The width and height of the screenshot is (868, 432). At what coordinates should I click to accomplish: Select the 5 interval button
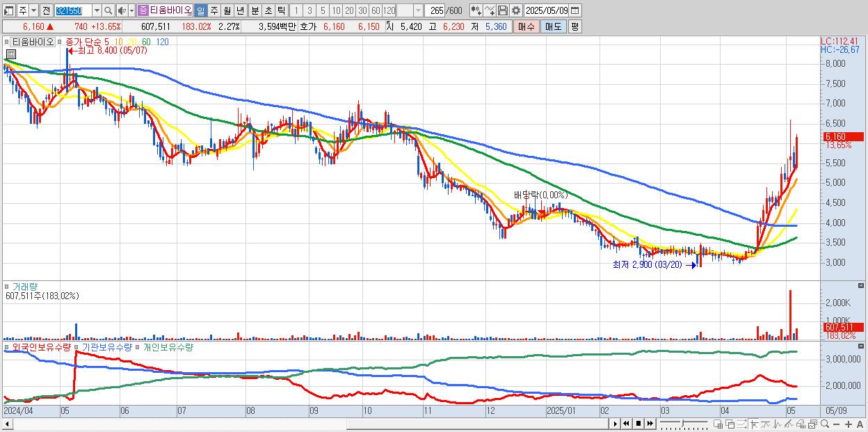click(x=323, y=10)
